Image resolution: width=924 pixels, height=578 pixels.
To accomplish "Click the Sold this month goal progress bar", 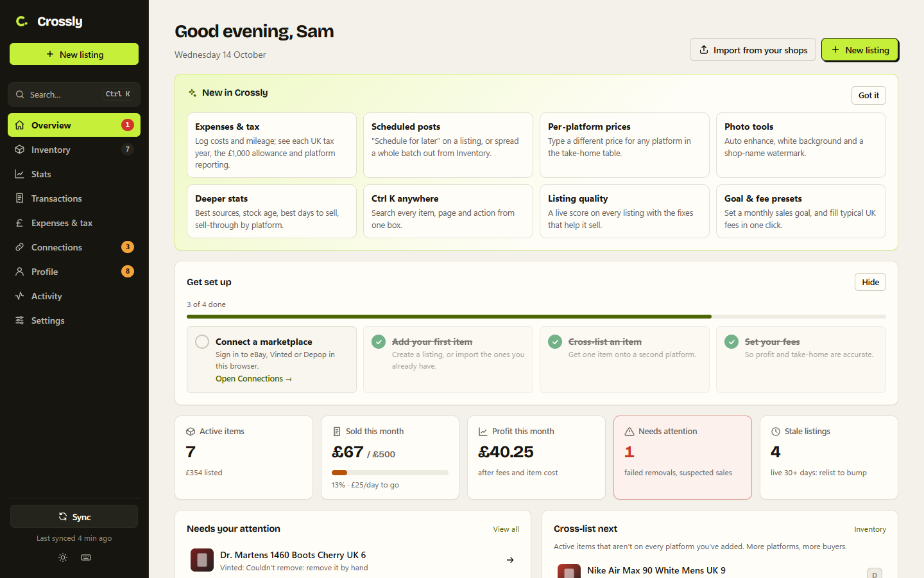I will 390,473.
